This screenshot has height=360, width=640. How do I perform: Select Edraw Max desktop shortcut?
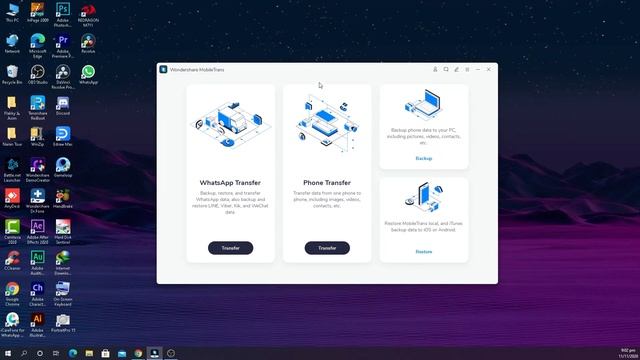click(x=63, y=137)
